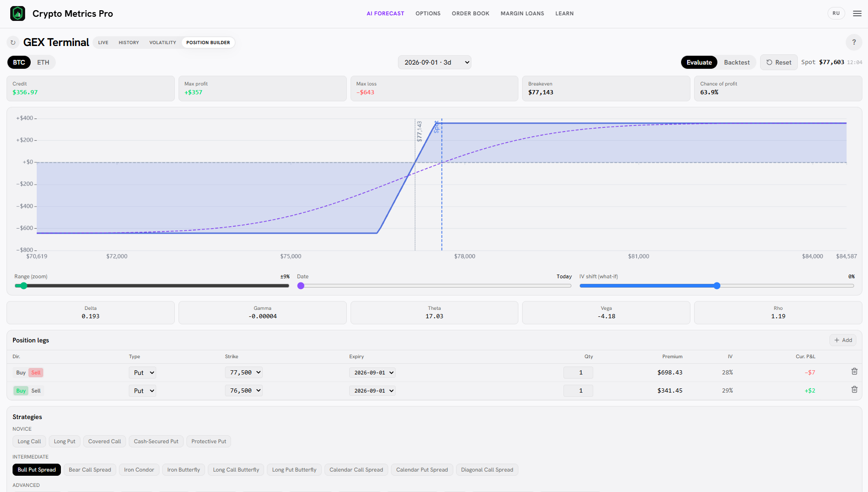
Task: Select the Calendar Put Spread strategy
Action: tap(422, 470)
